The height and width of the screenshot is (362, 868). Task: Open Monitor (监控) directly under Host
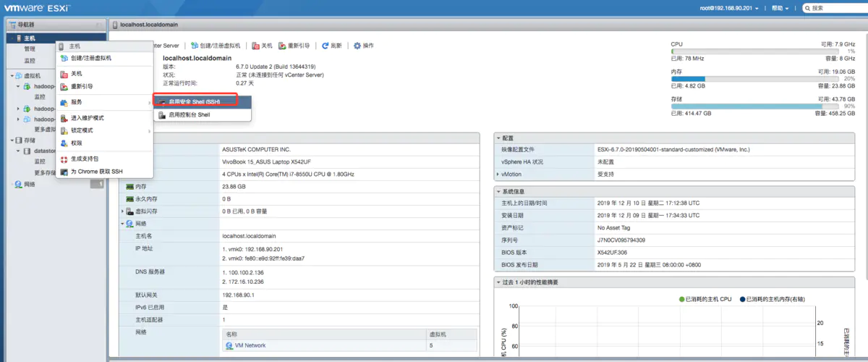[x=29, y=60]
